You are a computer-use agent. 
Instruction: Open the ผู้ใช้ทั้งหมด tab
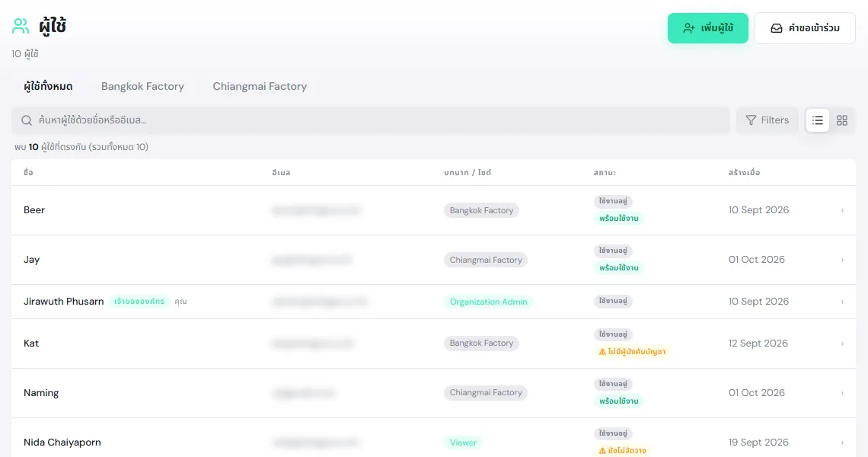(48, 86)
